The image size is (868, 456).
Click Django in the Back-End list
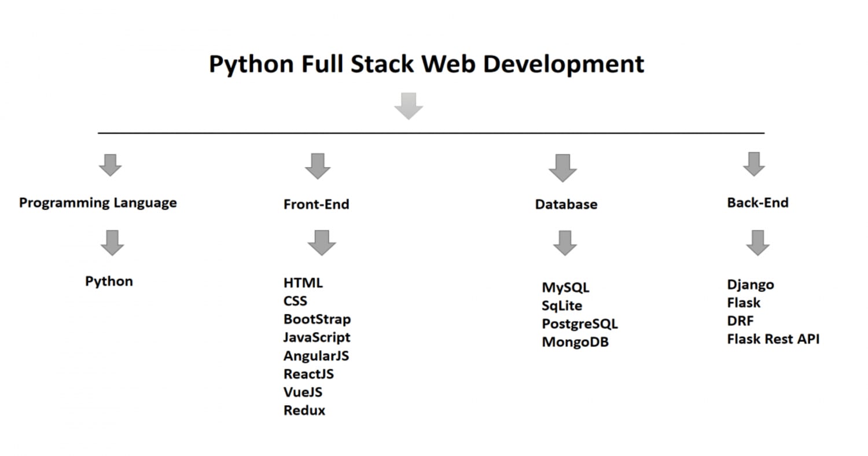[751, 285]
